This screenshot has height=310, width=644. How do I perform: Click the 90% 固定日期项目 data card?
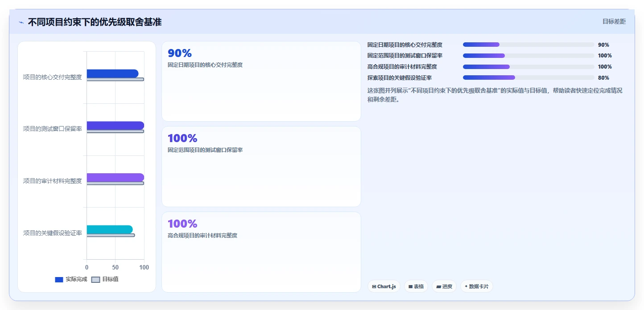(x=261, y=81)
